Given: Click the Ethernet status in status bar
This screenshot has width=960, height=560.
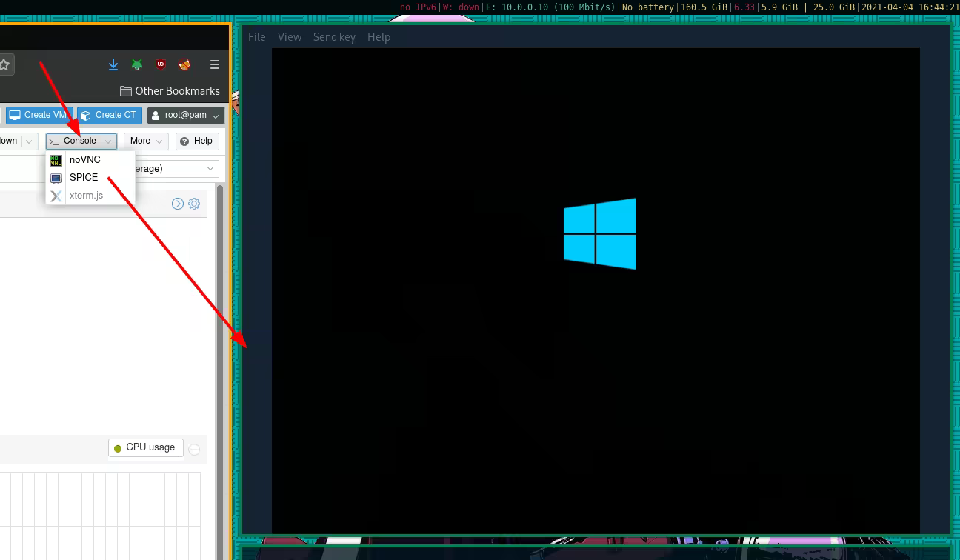Looking at the screenshot, I should point(552,7).
